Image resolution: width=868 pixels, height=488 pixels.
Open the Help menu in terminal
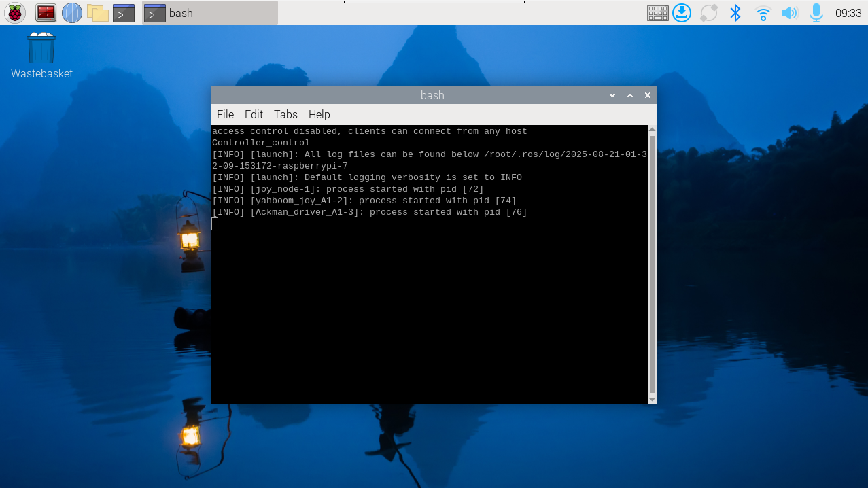tap(319, 114)
